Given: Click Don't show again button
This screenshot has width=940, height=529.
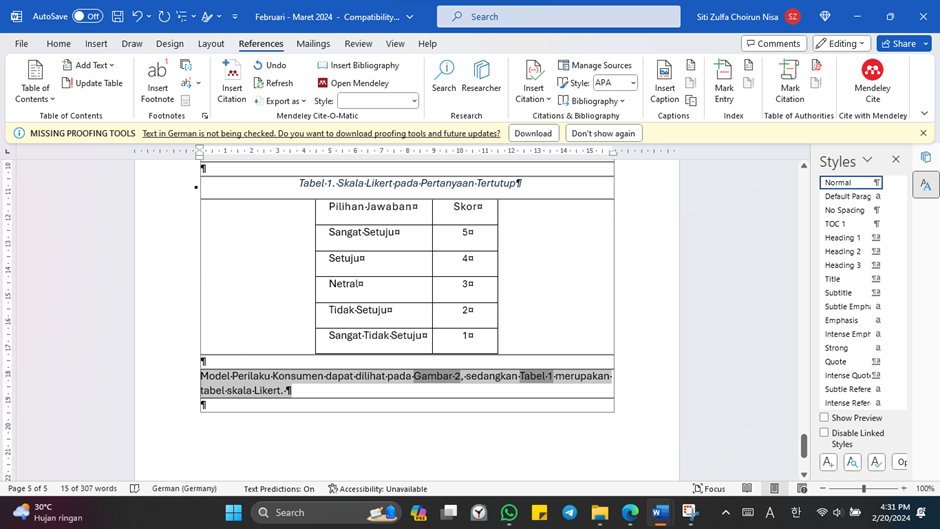Looking at the screenshot, I should click(603, 133).
